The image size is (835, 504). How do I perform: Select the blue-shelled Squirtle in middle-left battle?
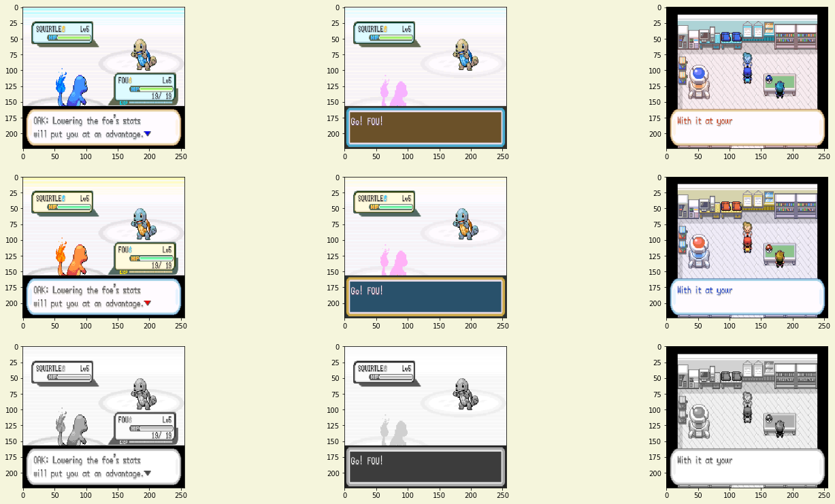click(x=142, y=223)
